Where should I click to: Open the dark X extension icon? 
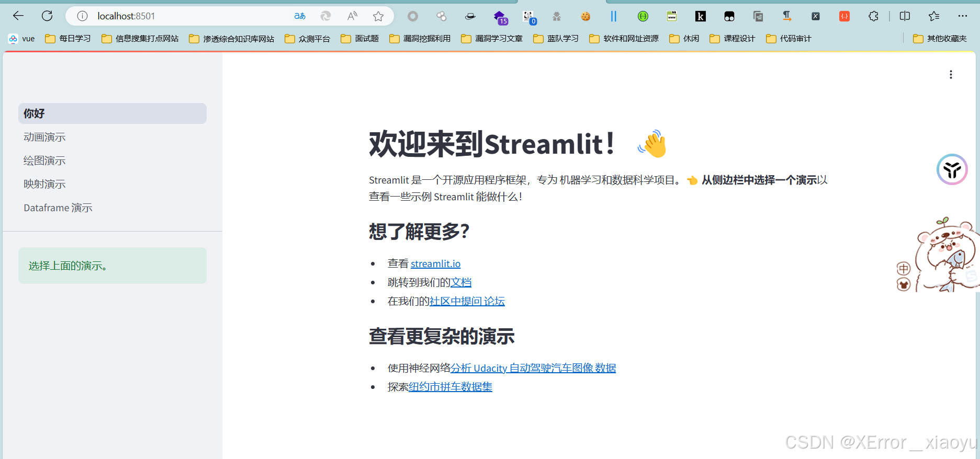click(x=815, y=17)
